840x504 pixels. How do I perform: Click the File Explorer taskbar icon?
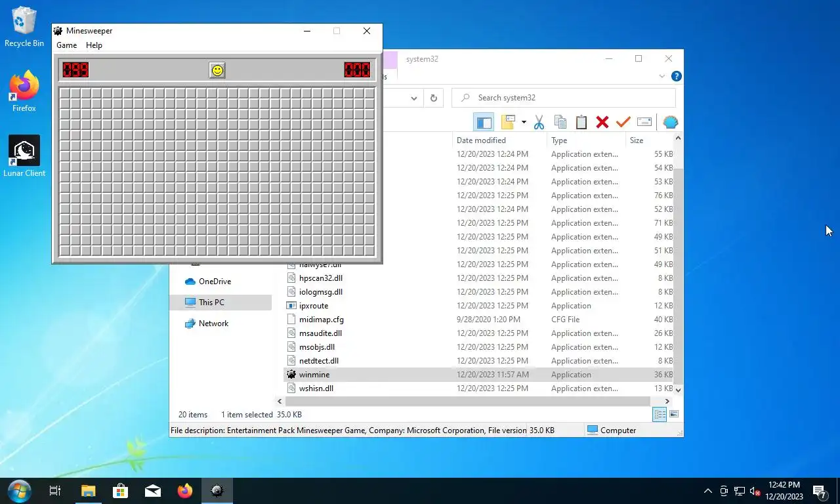(x=88, y=491)
